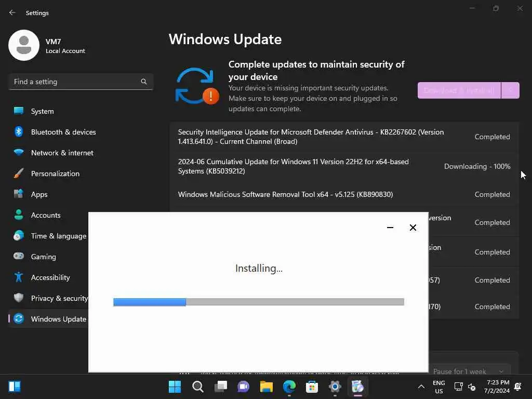Expand the dropdown arrow beside Download & install
This screenshot has height=399, width=532.
510,90
